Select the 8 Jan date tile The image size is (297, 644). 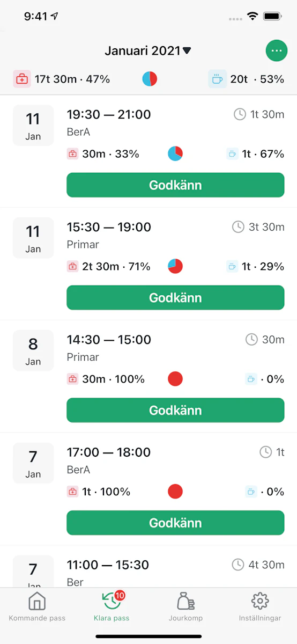[x=33, y=350]
